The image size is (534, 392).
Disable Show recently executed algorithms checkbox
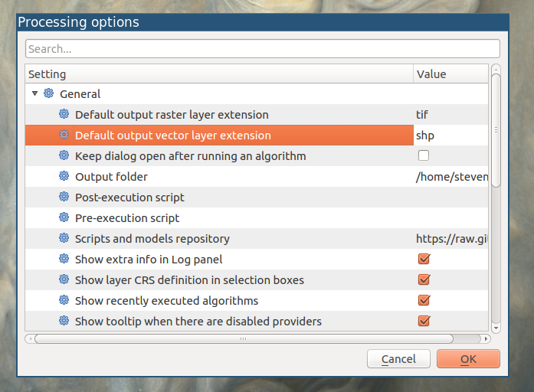pyautogui.click(x=424, y=301)
